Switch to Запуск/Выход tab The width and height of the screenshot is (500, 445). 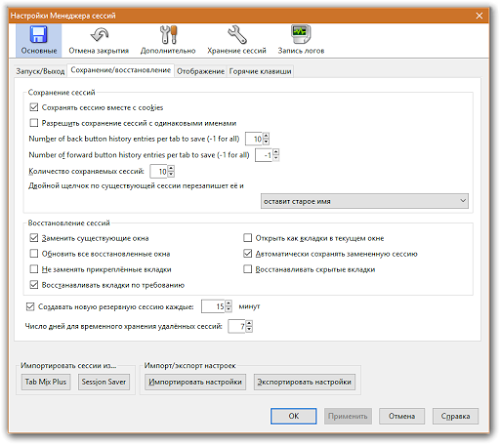(40, 71)
